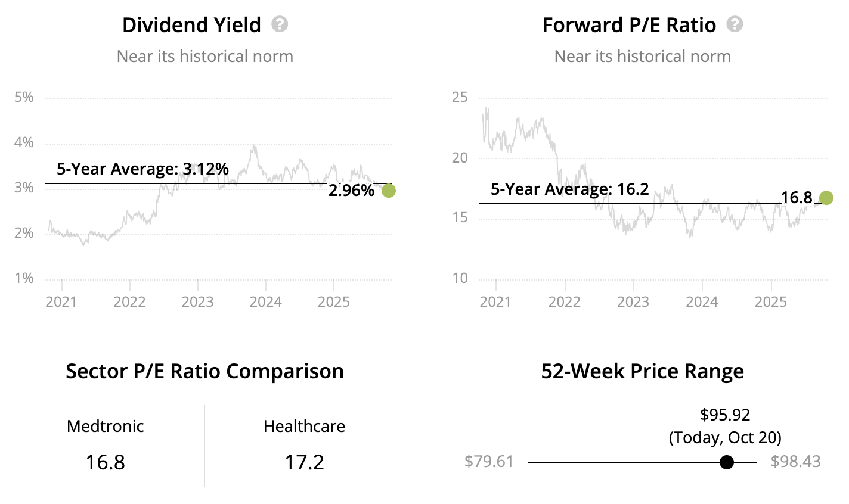Click the Healthcare sector P/E value 17.2
Screen dimensions: 849x504
(x=304, y=462)
